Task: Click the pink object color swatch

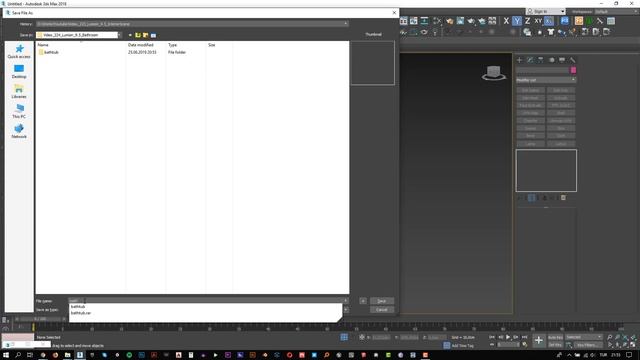Action: click(573, 70)
